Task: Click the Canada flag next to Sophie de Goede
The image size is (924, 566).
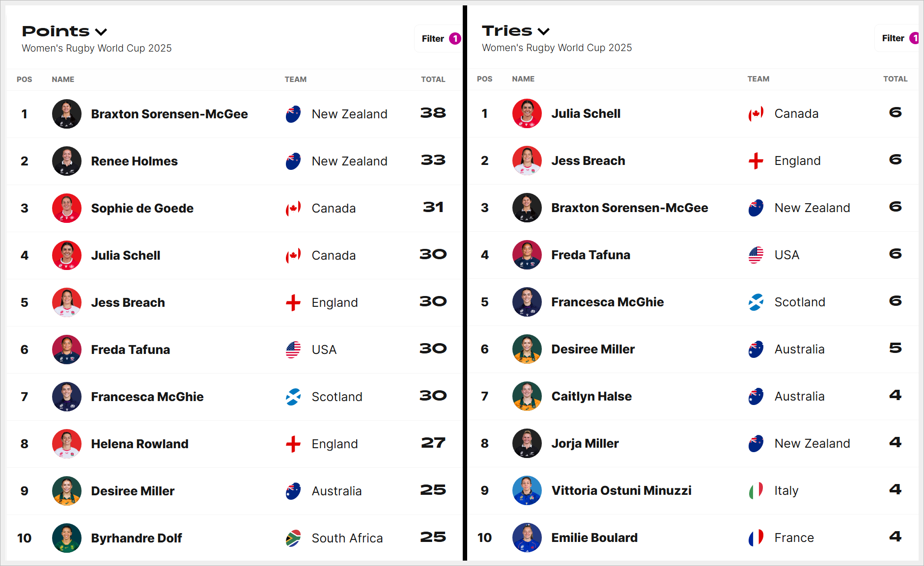Action: (293, 208)
